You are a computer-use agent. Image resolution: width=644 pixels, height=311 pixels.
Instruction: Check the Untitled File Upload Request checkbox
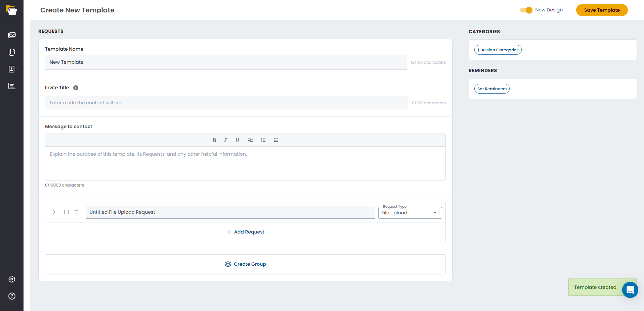[67, 212]
